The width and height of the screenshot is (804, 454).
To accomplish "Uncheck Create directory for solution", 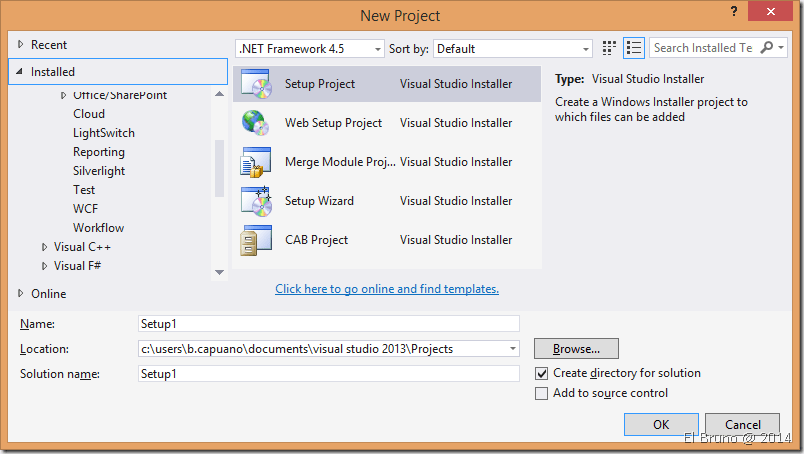I will click(542, 373).
